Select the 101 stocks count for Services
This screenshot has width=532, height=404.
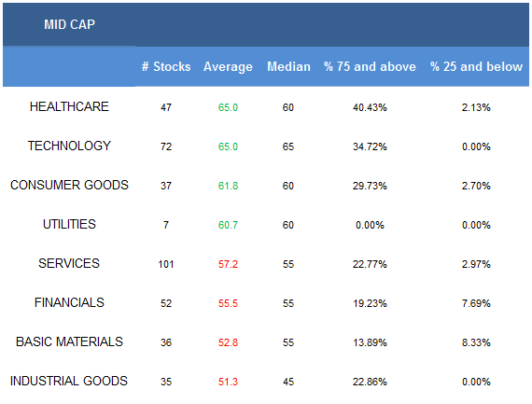pos(166,264)
